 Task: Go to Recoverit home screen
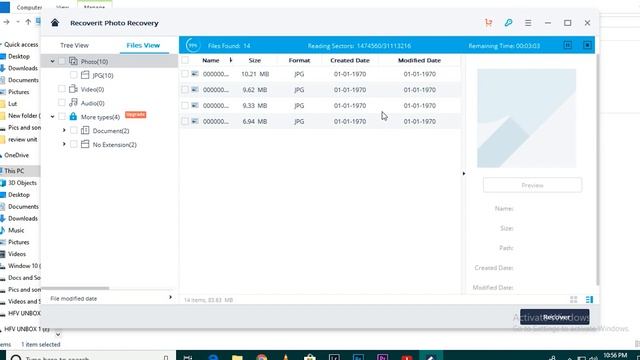tap(55, 23)
